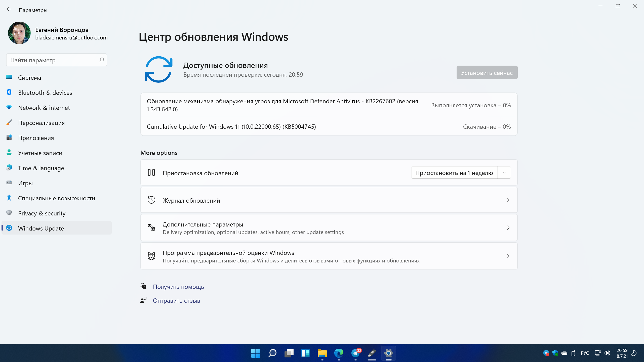644x362 pixels.
Task: Click the back arrow in the Settings header
Action: 9,9
